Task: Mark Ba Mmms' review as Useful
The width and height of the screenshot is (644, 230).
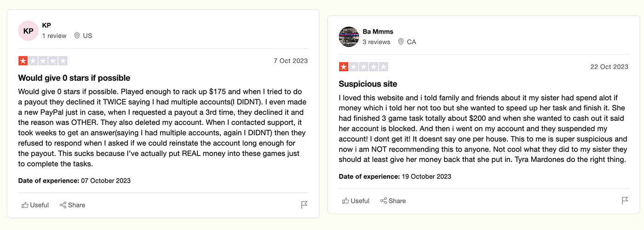Action: tap(356, 201)
